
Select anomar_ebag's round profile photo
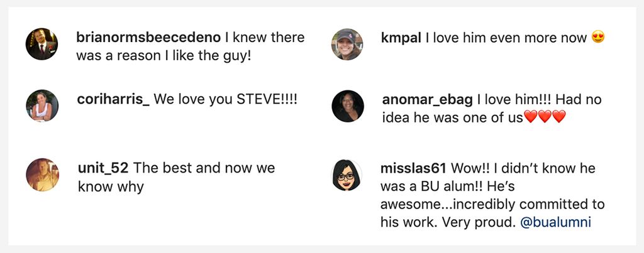[x=348, y=106]
